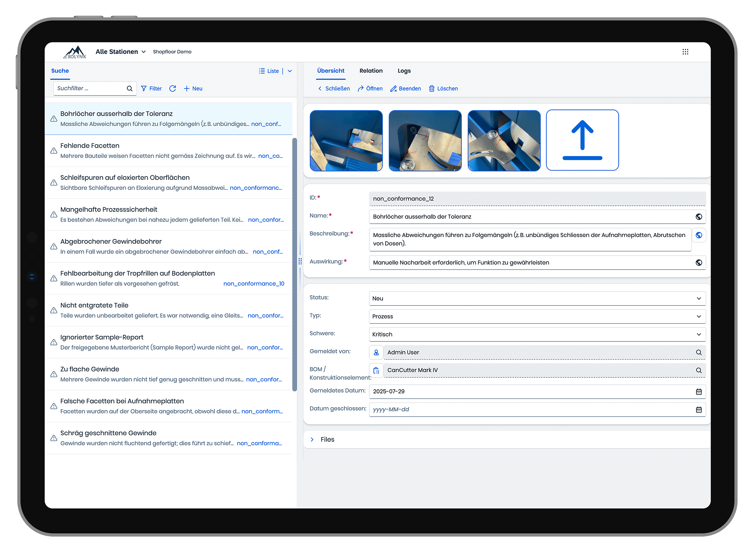Select 'Fehlbearbeitung der Tropfrillen auf Bodenplatten' entry
Screen dimensions: 756x555
point(168,278)
